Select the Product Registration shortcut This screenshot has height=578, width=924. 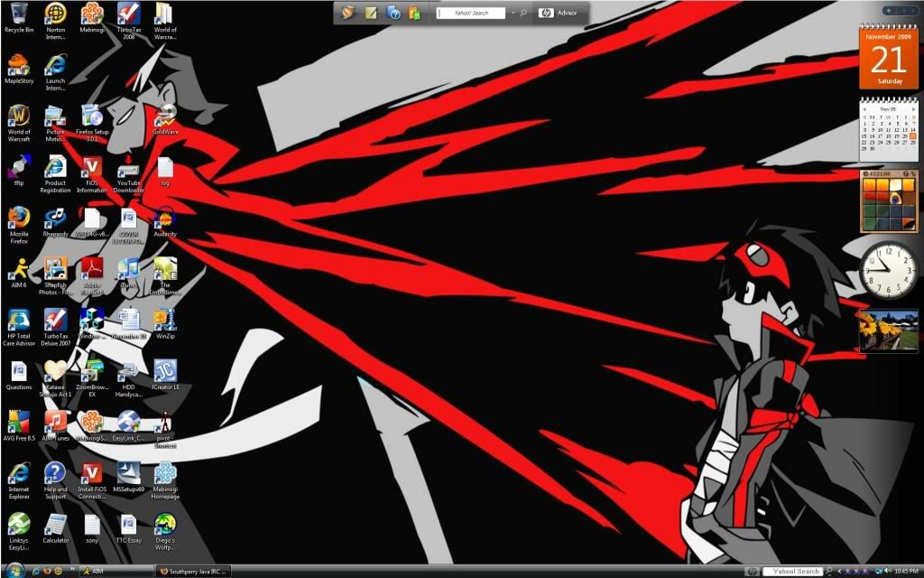click(x=55, y=174)
